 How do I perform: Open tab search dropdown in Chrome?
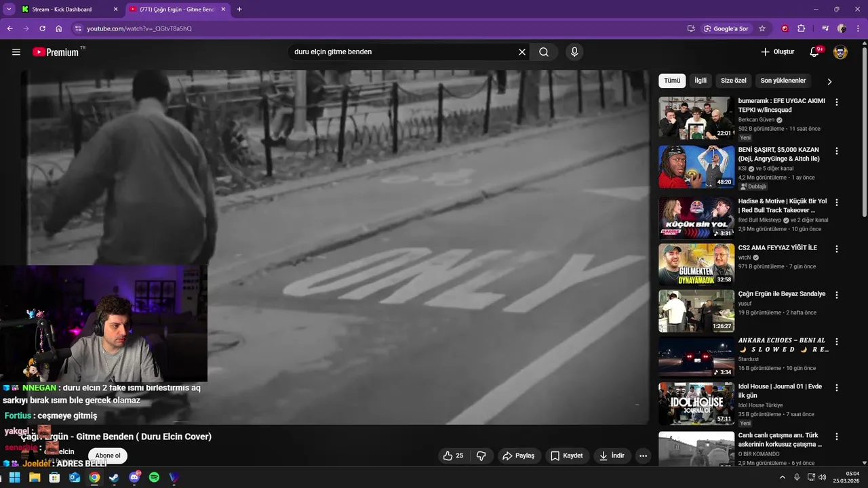9,9
